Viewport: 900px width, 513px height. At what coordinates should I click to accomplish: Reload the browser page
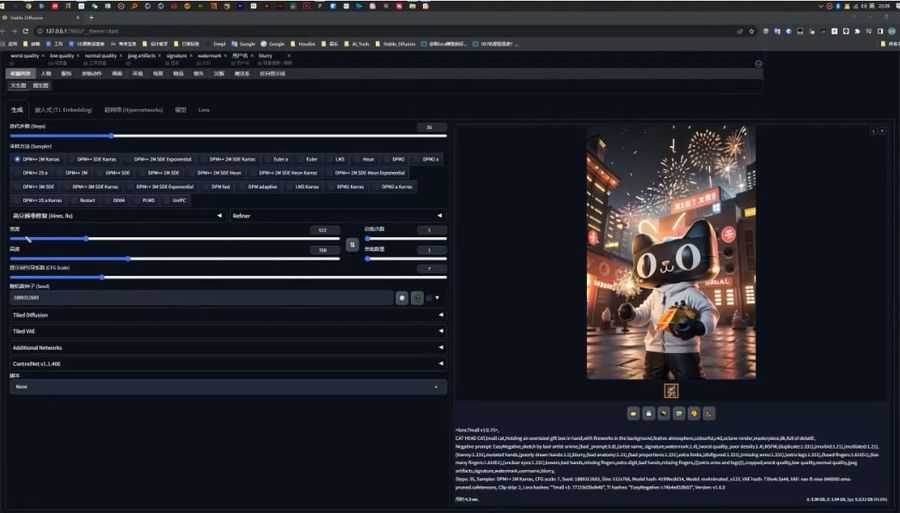pyautogui.click(x=25, y=31)
